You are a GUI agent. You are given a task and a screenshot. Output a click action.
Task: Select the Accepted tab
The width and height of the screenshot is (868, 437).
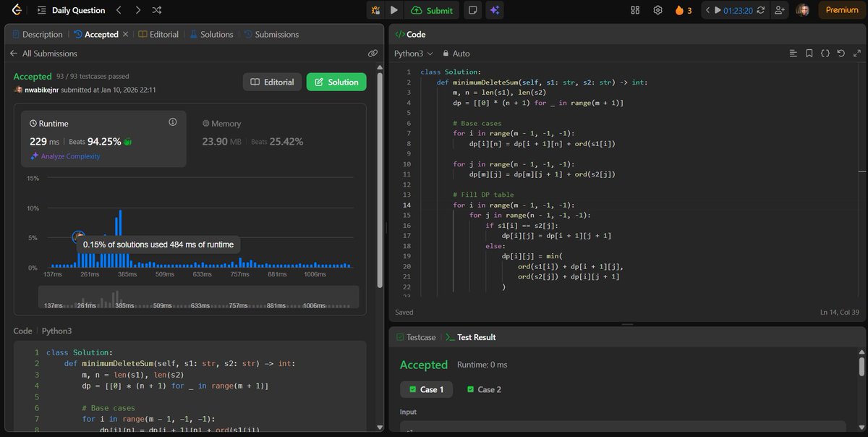point(95,34)
